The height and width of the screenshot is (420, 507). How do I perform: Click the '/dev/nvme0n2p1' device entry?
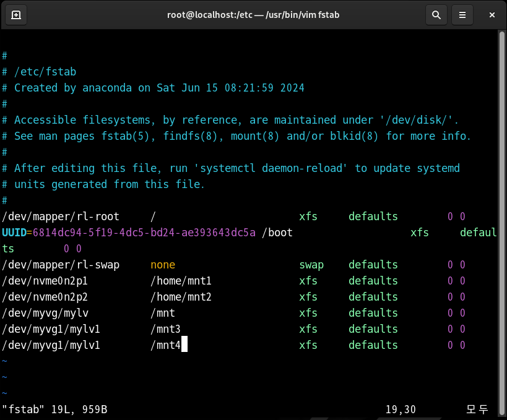point(45,281)
